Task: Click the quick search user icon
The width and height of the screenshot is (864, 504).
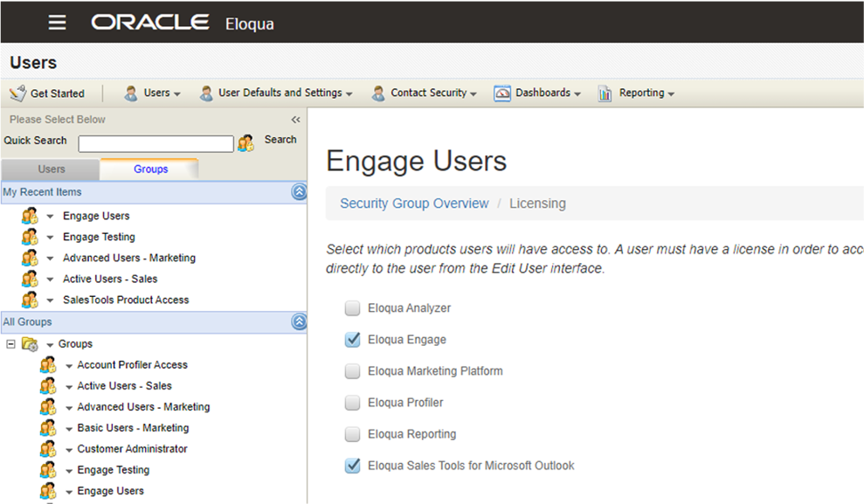Action: pyautogui.click(x=246, y=142)
